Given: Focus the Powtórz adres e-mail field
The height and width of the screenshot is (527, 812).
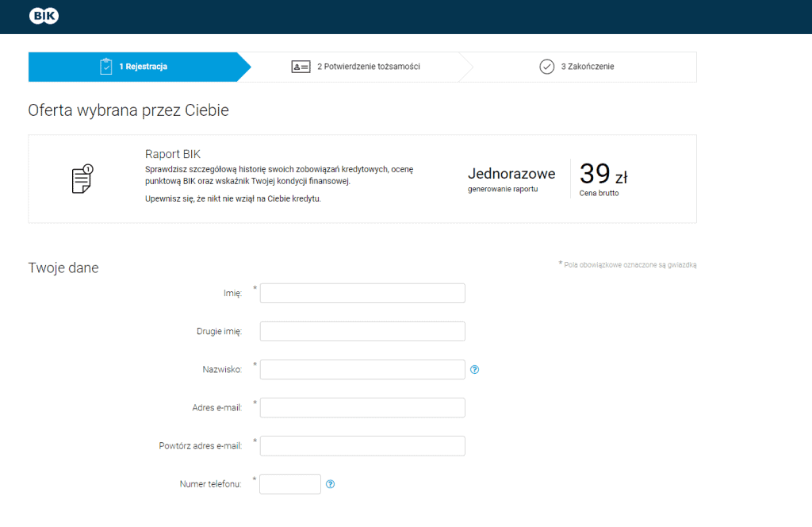Looking at the screenshot, I should (x=362, y=445).
